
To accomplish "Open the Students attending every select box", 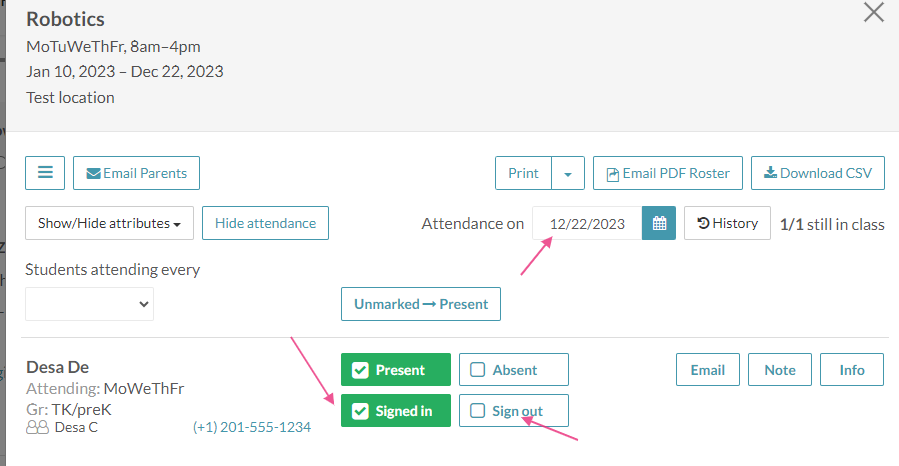I will point(89,304).
